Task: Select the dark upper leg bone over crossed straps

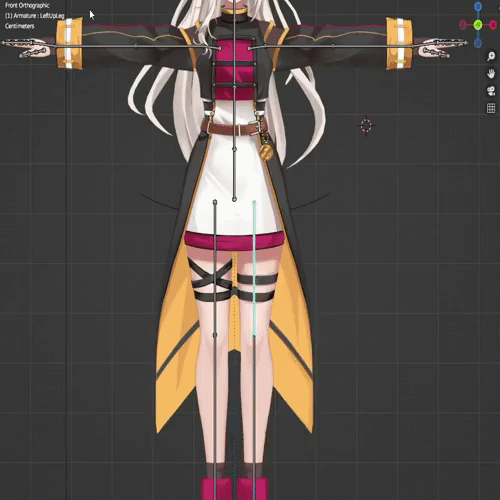Action: coord(215,267)
